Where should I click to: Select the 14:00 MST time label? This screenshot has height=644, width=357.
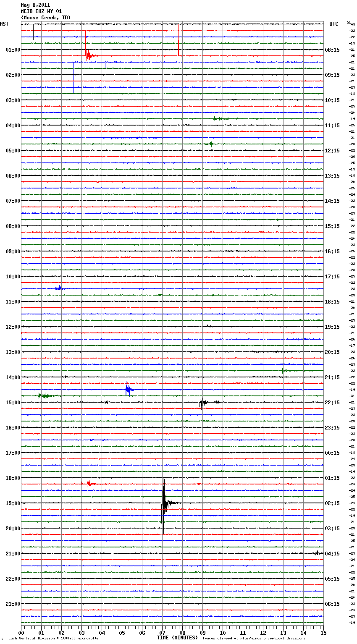(13, 377)
